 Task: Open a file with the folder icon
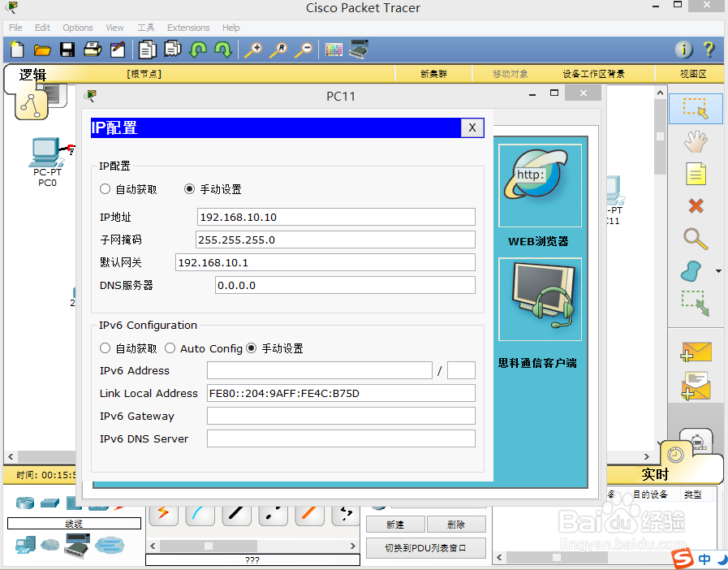(x=42, y=50)
